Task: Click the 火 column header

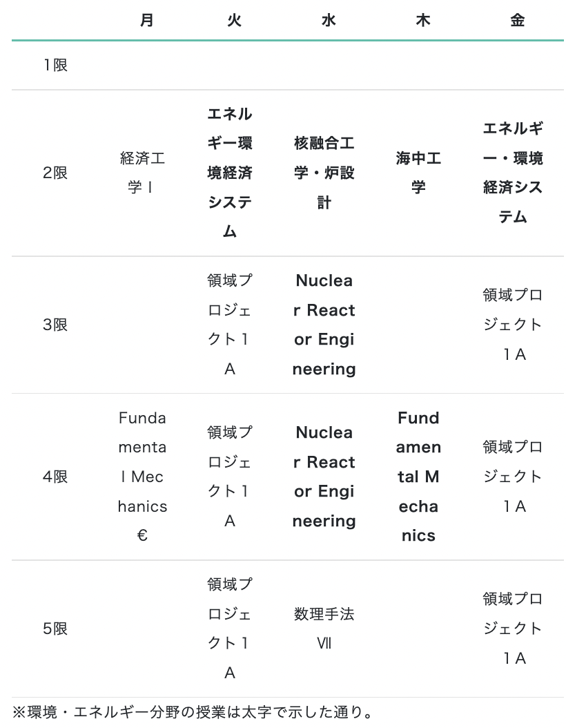Action: (234, 20)
